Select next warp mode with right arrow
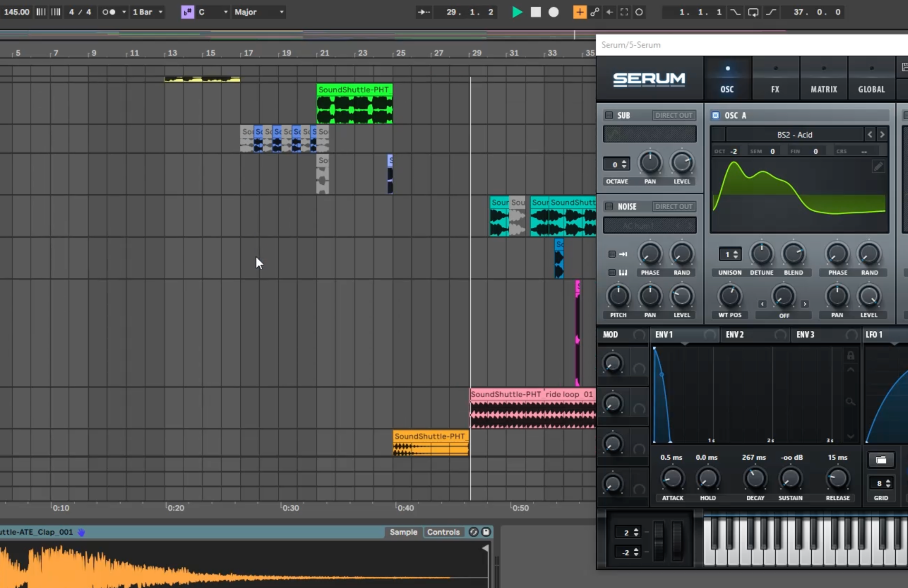The height and width of the screenshot is (588, 908). coord(805,304)
